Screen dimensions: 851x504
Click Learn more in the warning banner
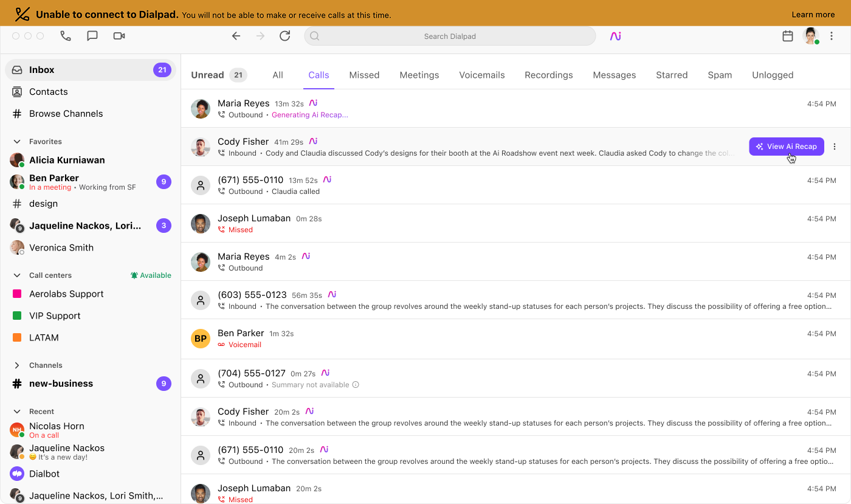[x=813, y=15]
